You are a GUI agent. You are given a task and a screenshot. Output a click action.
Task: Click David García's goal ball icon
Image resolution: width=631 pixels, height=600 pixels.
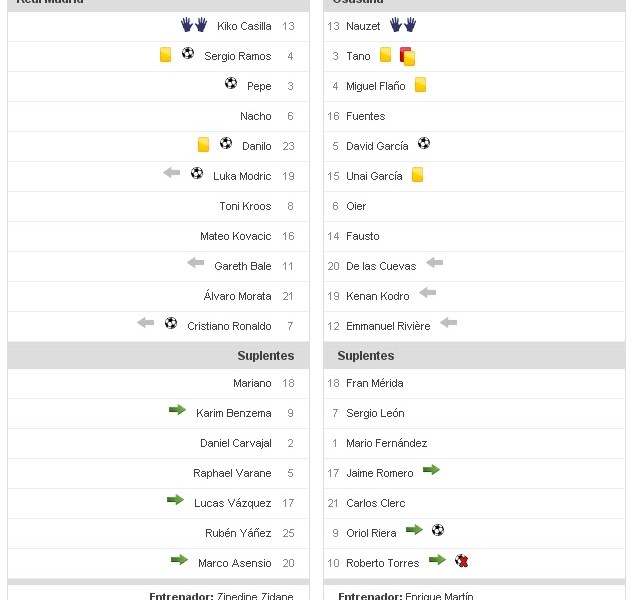tap(424, 144)
